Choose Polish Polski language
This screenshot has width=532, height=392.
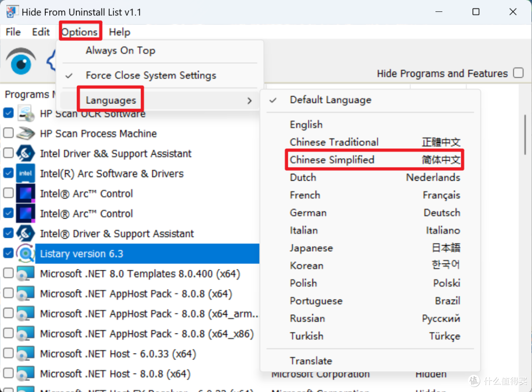click(370, 283)
